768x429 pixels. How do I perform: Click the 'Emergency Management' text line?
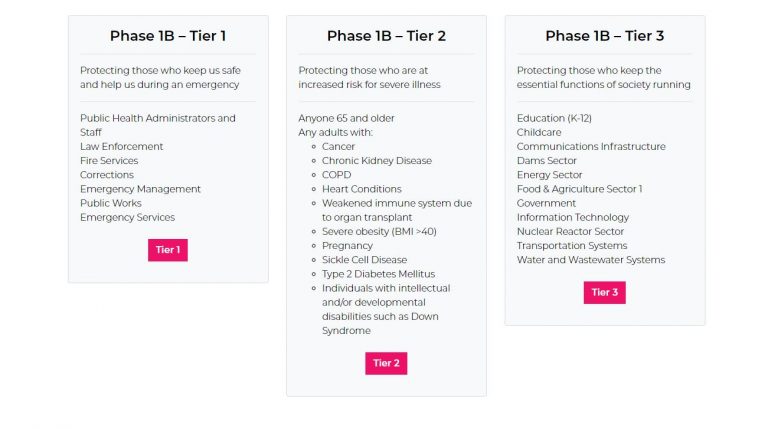[x=141, y=189]
